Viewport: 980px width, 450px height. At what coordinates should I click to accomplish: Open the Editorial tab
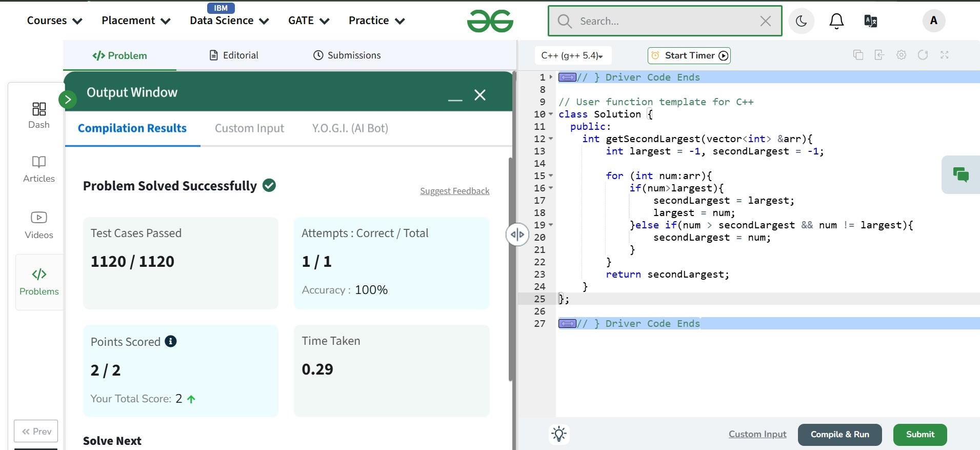coord(234,55)
